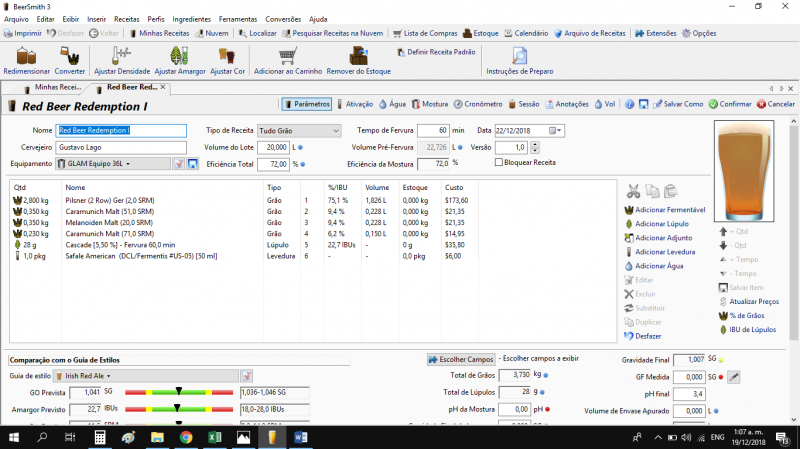
Task: Click Confirmar button
Action: tap(730, 104)
